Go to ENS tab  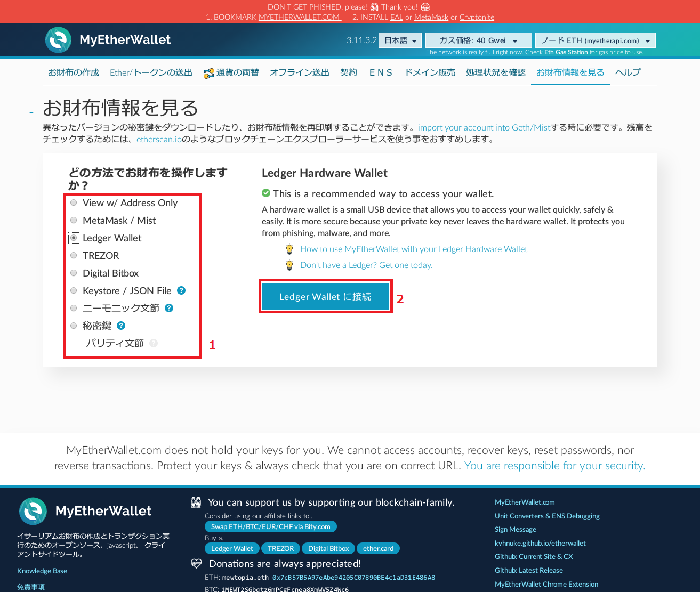[x=381, y=72]
